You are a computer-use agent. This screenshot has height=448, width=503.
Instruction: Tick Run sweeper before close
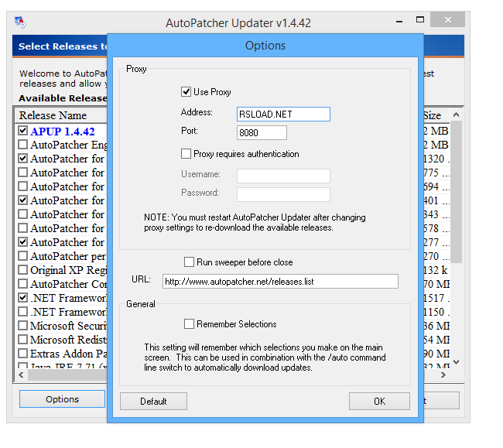click(189, 262)
